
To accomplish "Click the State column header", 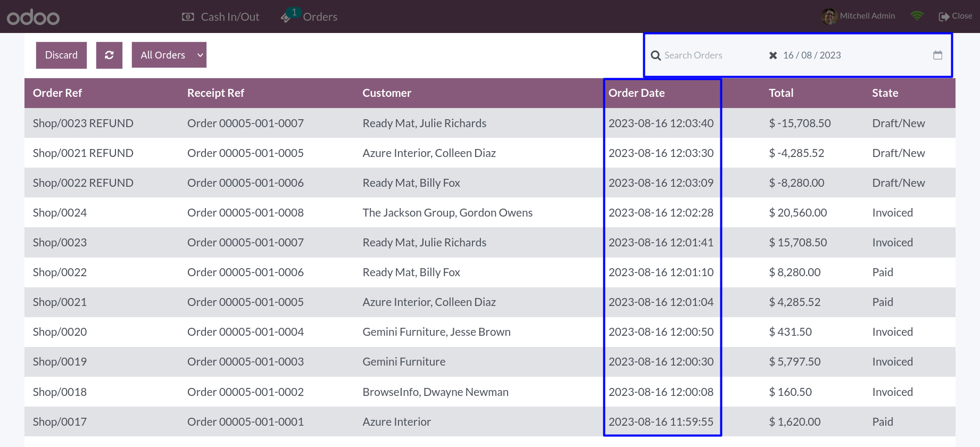I will [885, 93].
